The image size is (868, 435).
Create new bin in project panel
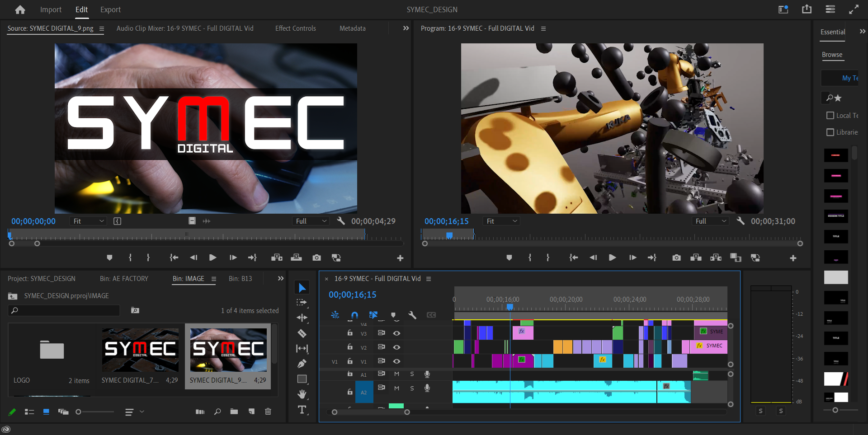(x=234, y=412)
